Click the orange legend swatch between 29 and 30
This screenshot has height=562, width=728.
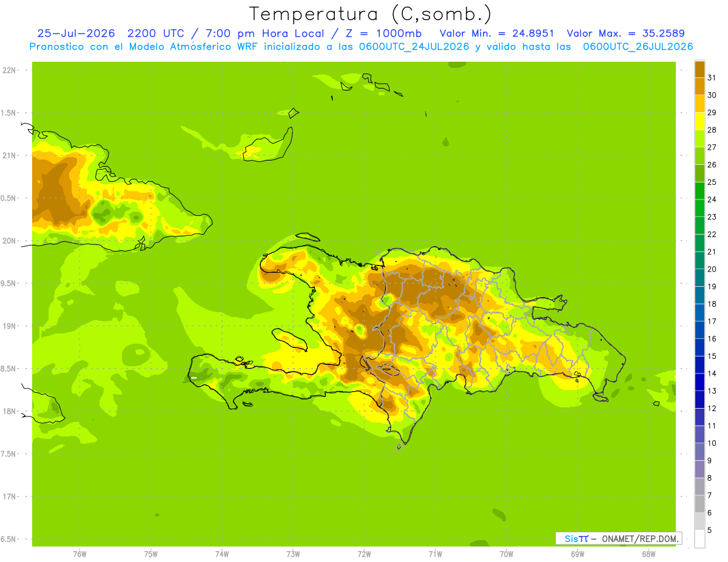(699, 104)
